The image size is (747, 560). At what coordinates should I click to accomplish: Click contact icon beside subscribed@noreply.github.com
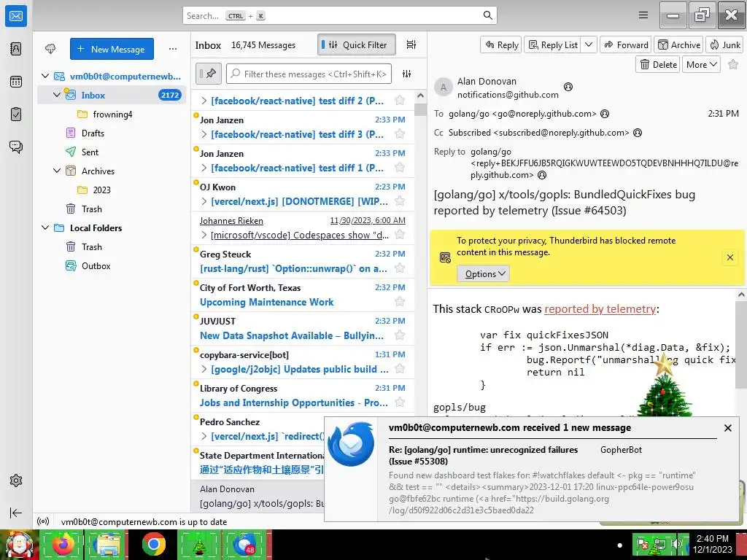tap(637, 133)
